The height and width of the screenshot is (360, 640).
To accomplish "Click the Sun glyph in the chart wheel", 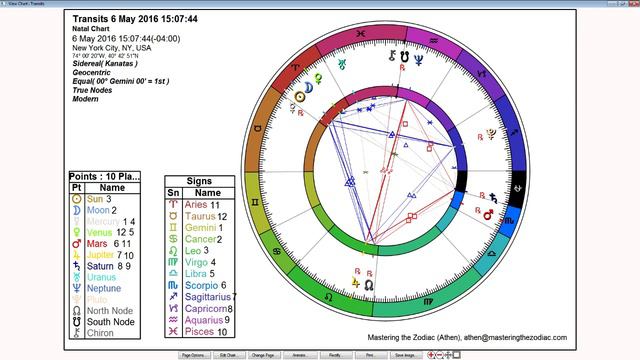I will pos(300,97).
